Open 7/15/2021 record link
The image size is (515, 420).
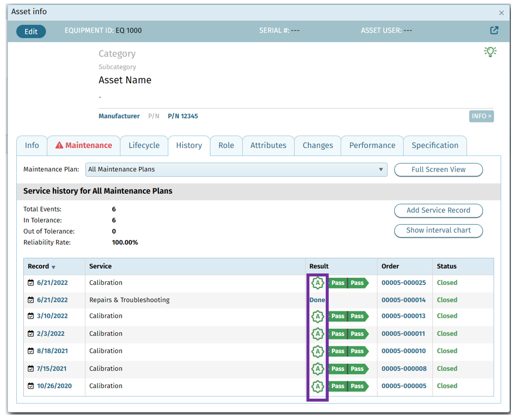pos(52,369)
